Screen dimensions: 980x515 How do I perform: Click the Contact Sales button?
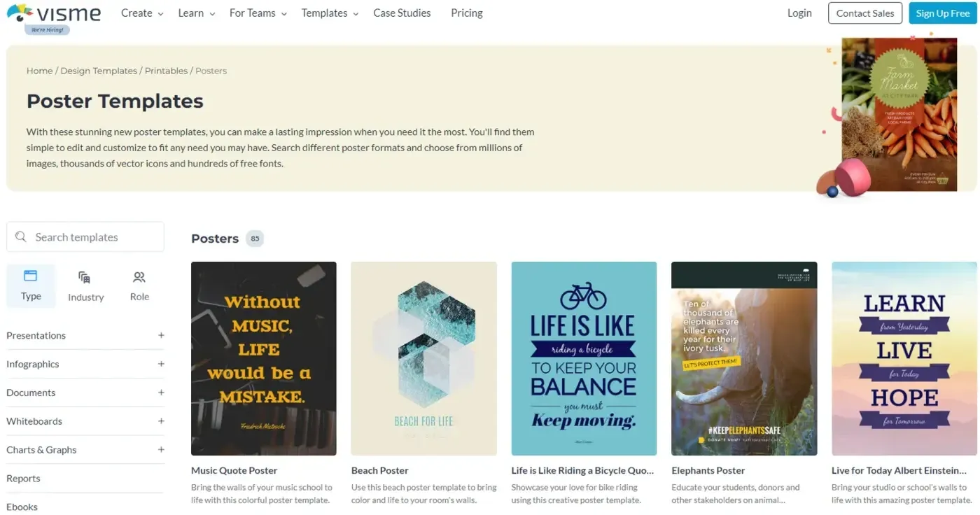point(865,13)
